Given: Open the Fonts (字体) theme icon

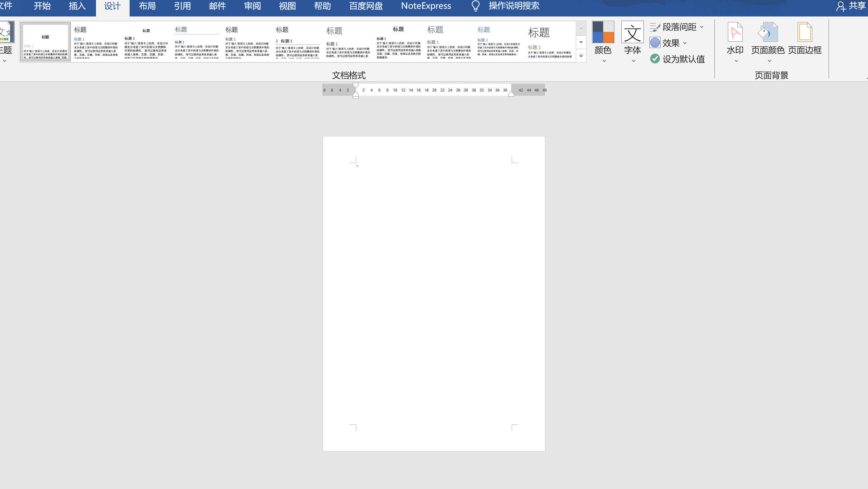Looking at the screenshot, I should (632, 32).
